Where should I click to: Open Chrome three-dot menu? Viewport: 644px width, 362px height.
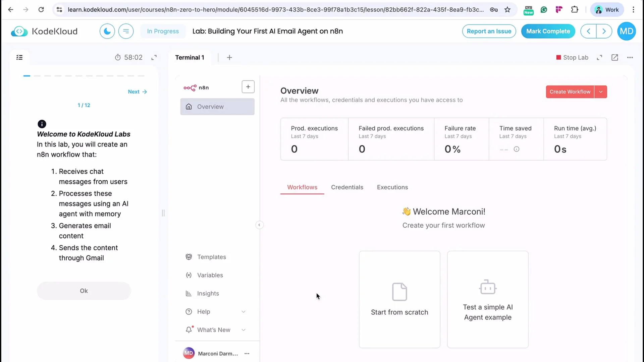(633, 10)
